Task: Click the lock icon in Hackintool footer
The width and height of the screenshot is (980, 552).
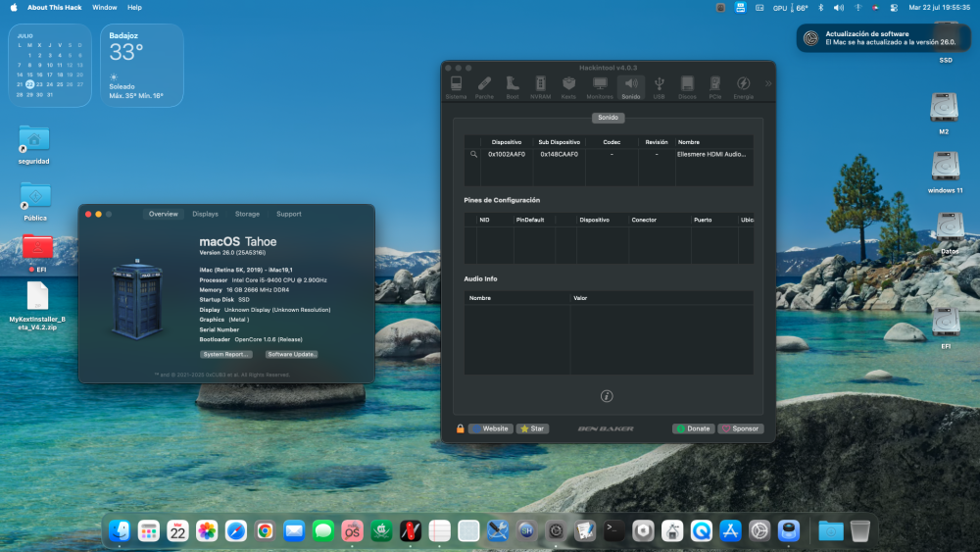Action: pyautogui.click(x=461, y=428)
